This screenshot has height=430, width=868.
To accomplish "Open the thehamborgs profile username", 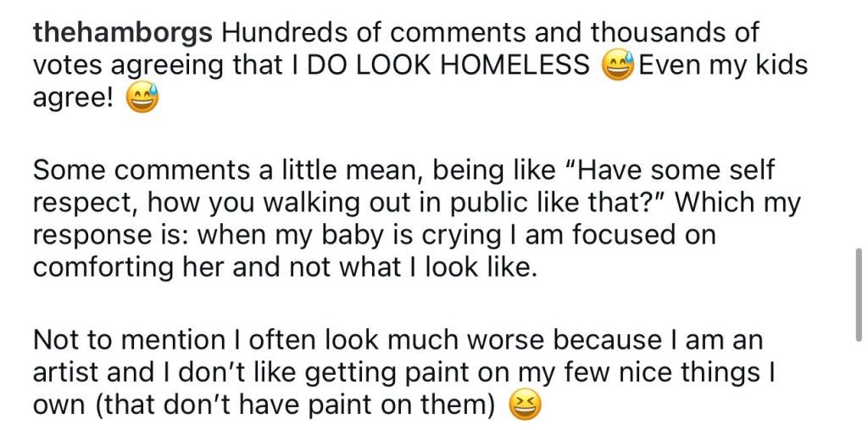I will point(122,34).
